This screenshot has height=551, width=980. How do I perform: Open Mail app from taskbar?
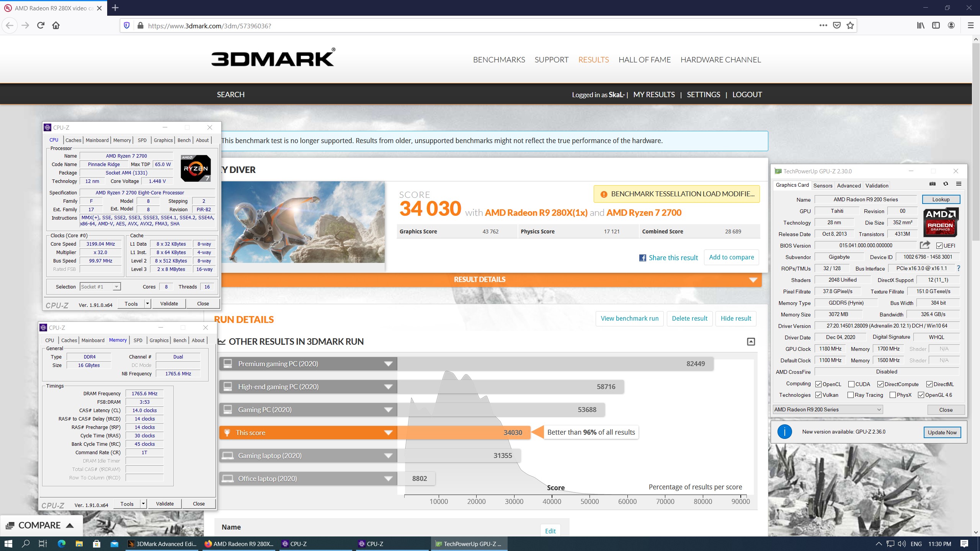click(x=114, y=544)
